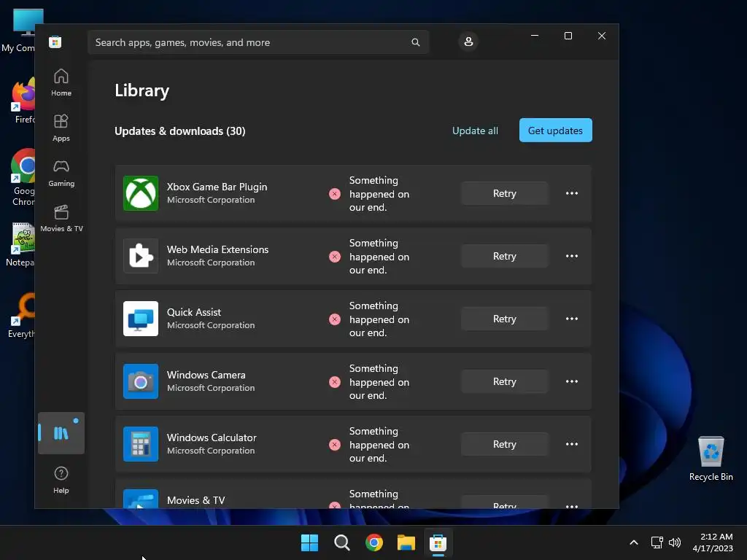Open more options for Quick Assist
The height and width of the screenshot is (560, 747).
[x=572, y=319]
